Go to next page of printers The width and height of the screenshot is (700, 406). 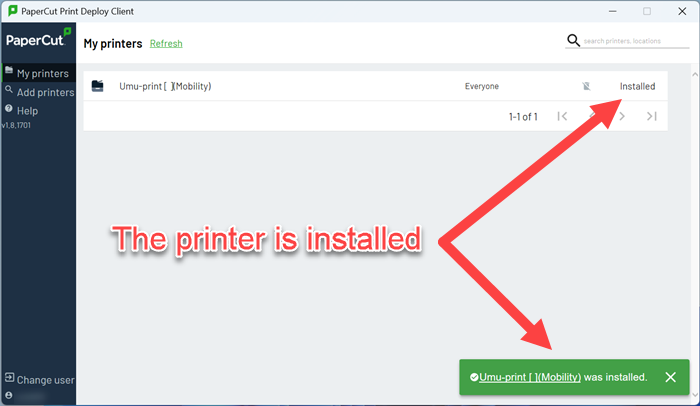(x=622, y=116)
